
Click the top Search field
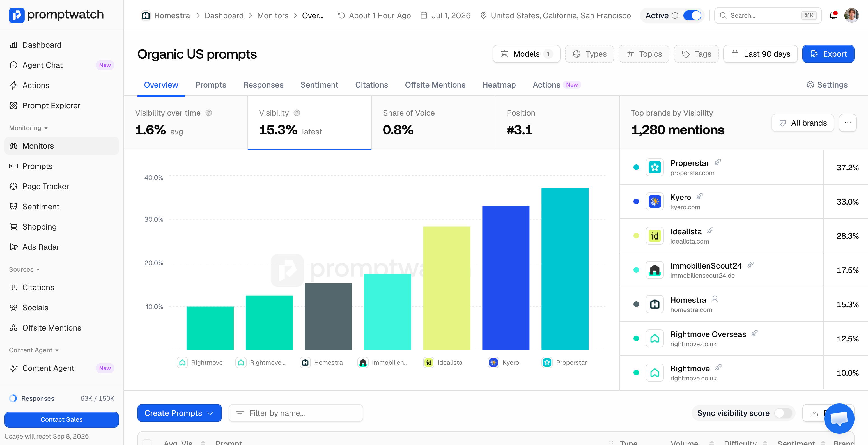(x=768, y=15)
